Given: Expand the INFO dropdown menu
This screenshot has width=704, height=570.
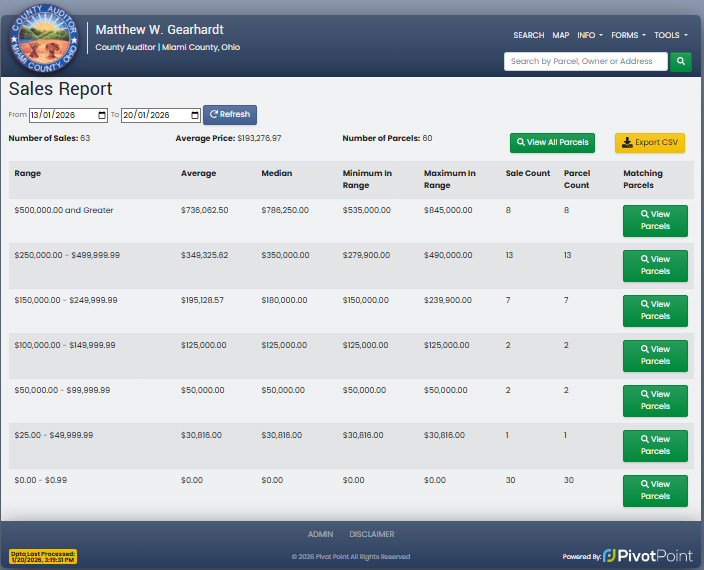Looking at the screenshot, I should point(590,35).
